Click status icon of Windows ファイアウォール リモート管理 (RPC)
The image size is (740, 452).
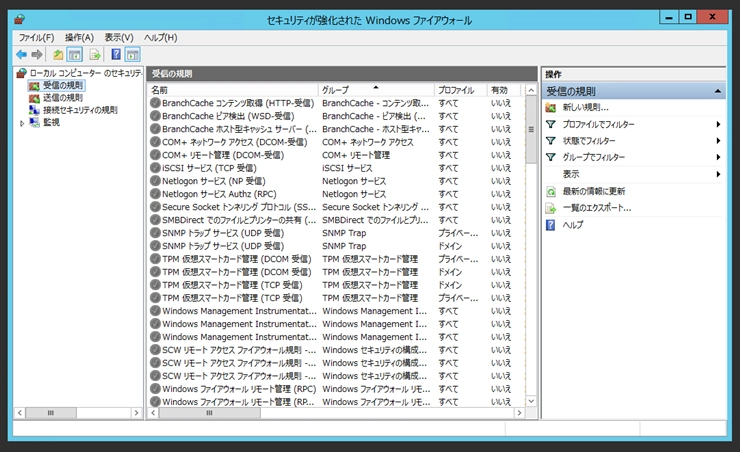(x=155, y=389)
